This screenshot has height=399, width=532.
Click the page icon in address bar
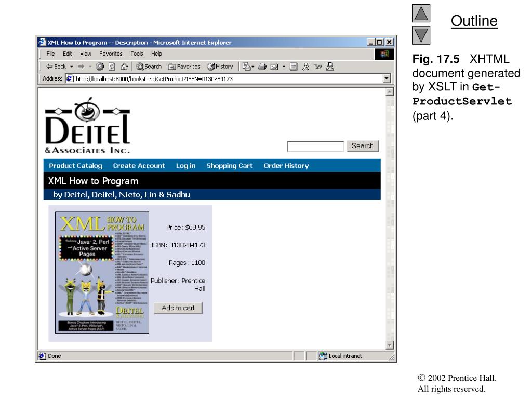[x=70, y=79]
